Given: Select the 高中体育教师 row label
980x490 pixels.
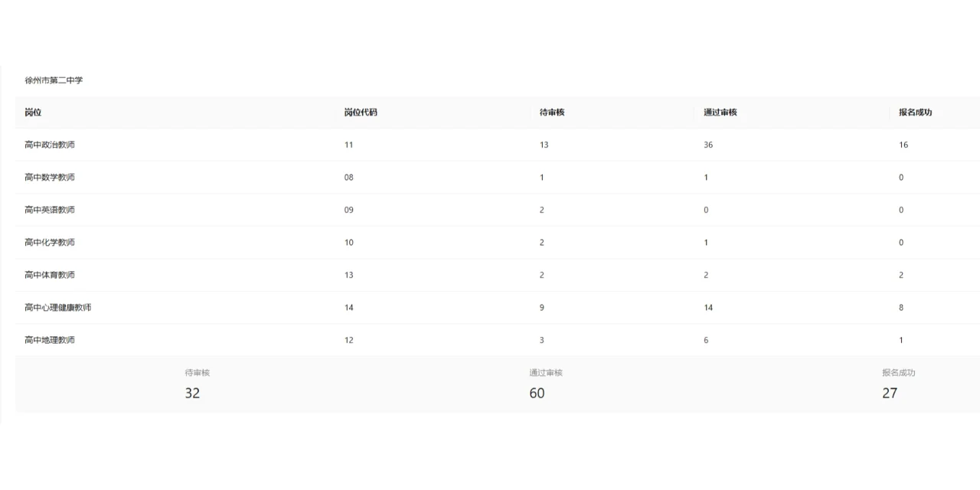Looking at the screenshot, I should 50,275.
